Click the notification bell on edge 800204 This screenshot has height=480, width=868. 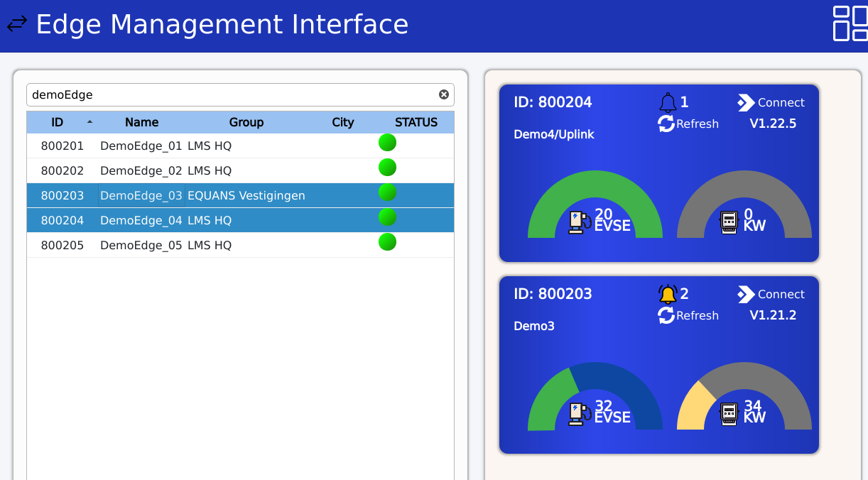pos(668,101)
